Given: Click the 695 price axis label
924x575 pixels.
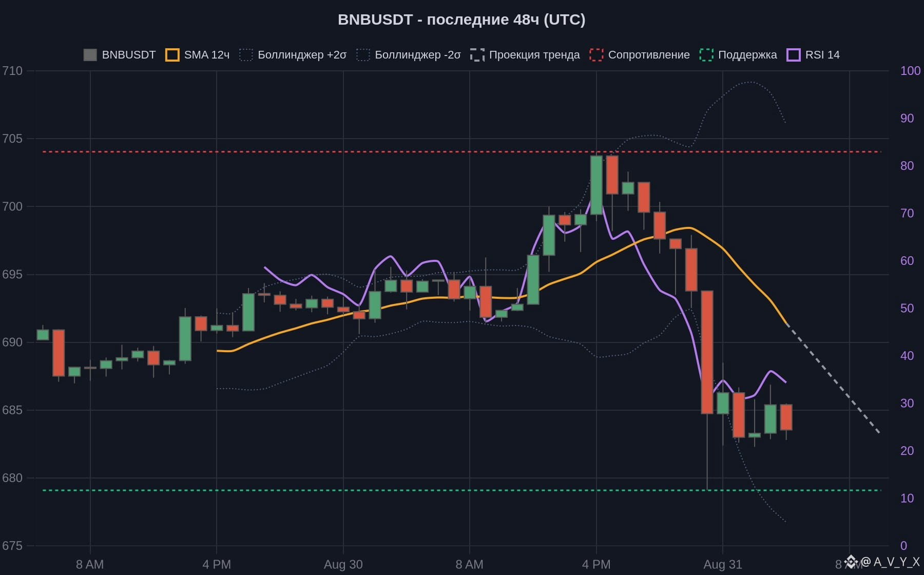Looking at the screenshot, I should click(x=12, y=274).
